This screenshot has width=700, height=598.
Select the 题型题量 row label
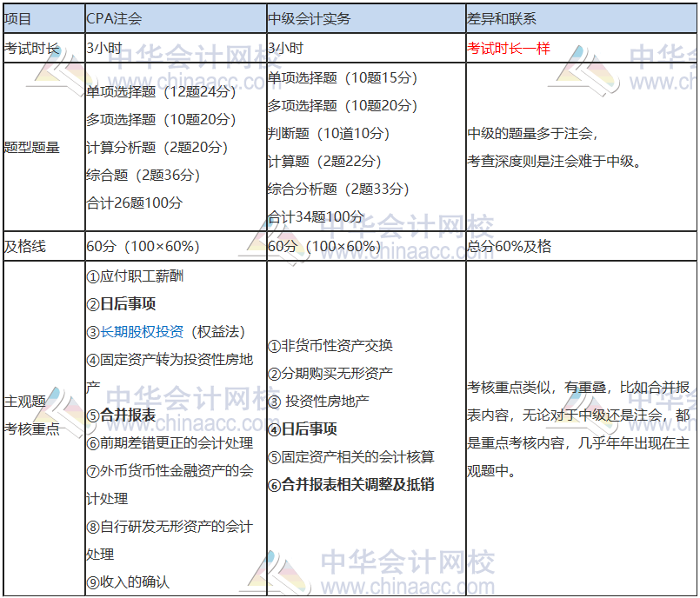point(32,148)
